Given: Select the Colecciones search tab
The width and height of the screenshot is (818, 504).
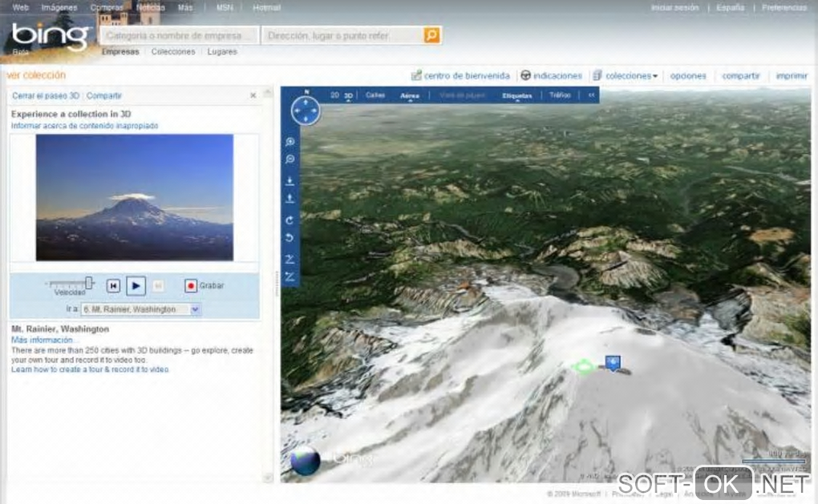Looking at the screenshot, I should [x=173, y=51].
